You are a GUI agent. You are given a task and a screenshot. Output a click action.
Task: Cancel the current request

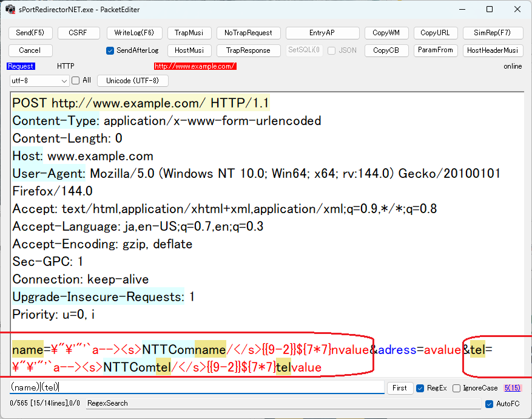pyautogui.click(x=30, y=50)
